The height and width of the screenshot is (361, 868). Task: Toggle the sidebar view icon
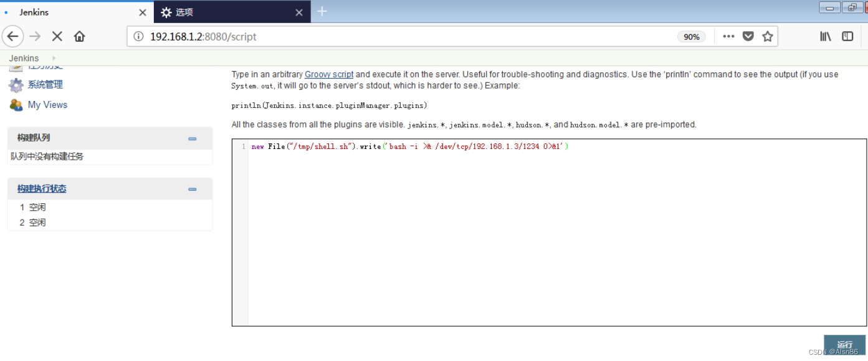(x=847, y=36)
